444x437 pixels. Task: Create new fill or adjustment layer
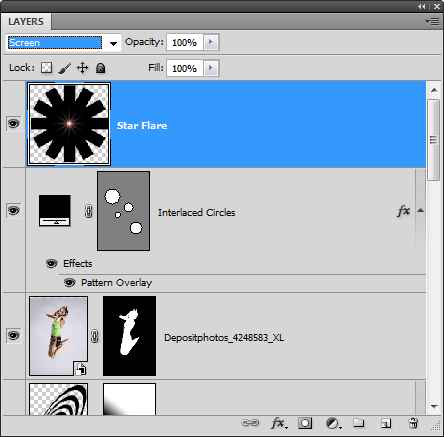pos(333,423)
